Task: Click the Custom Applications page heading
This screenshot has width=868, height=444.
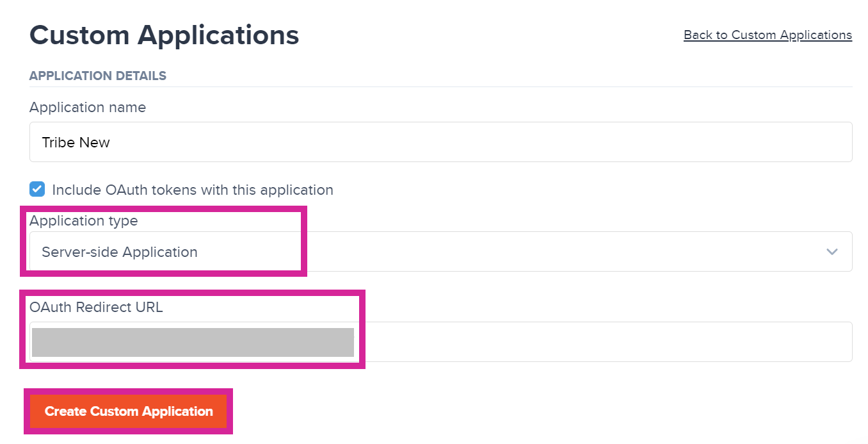Action: [x=164, y=35]
